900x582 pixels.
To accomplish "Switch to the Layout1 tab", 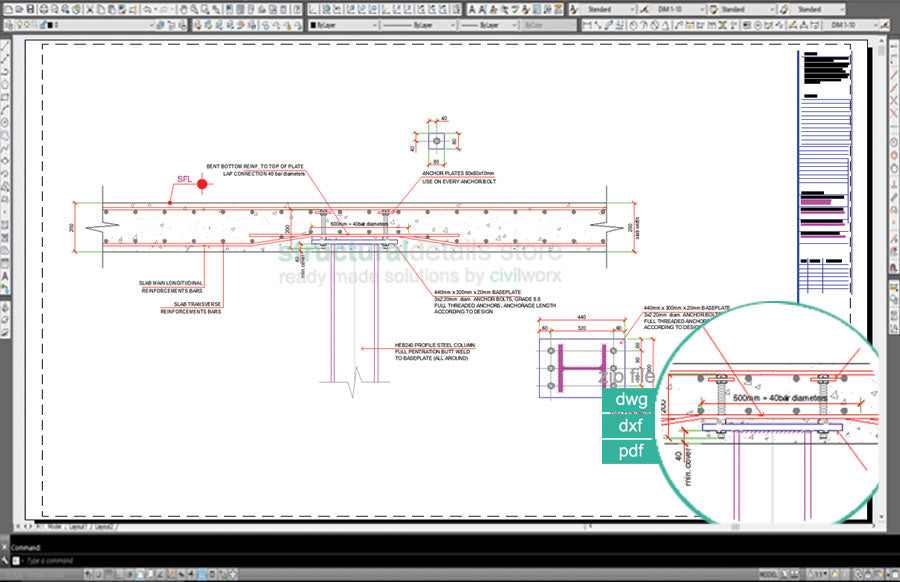I will click(76, 525).
